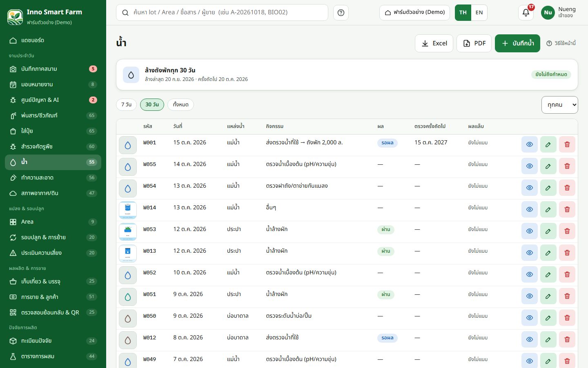Viewport: 588px width, 368px height.
Task: Open Area in the sidebar
Action: [53, 222]
